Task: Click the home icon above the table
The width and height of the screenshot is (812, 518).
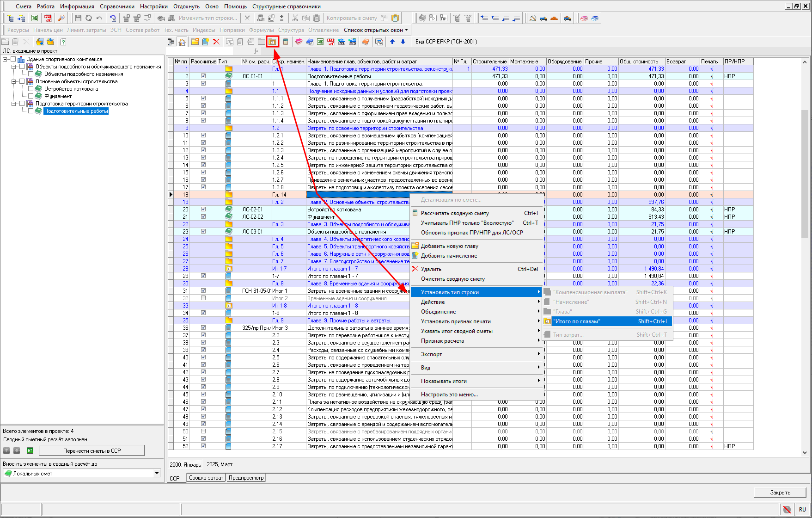Action: click(182, 42)
